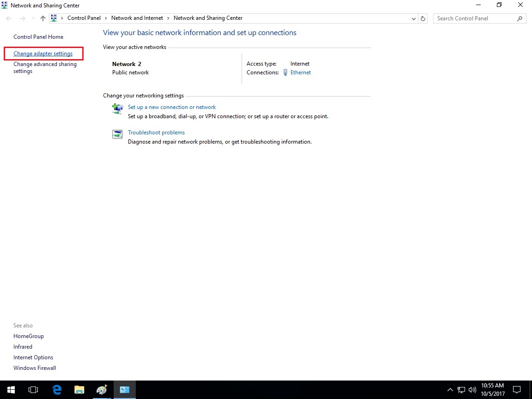Open Task View on the taskbar
532x399 pixels.
tap(33, 390)
